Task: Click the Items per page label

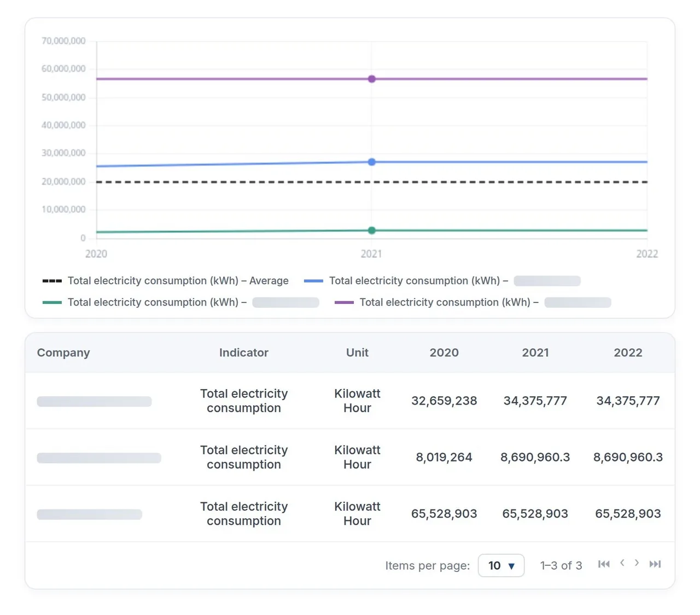Action: pyautogui.click(x=427, y=566)
